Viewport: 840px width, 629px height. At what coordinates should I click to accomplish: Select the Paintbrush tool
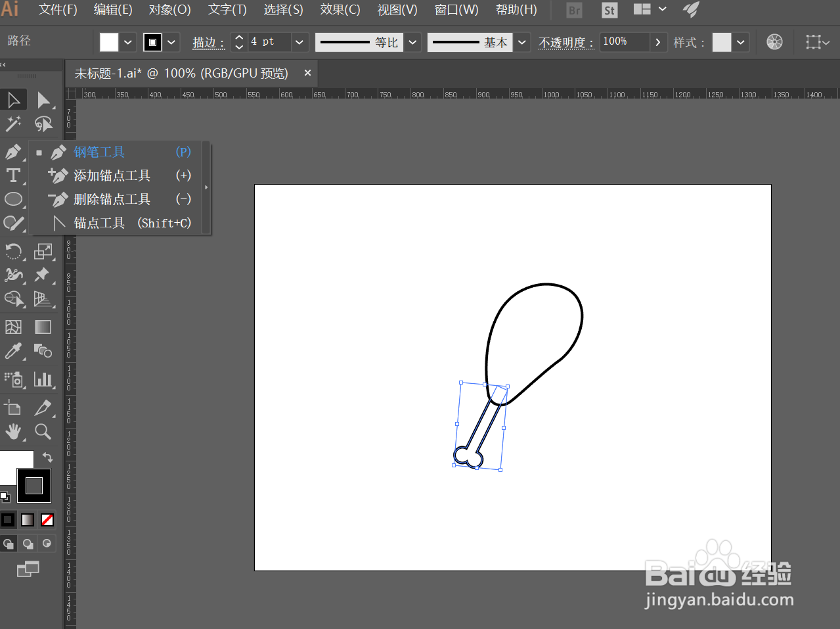[x=13, y=223]
